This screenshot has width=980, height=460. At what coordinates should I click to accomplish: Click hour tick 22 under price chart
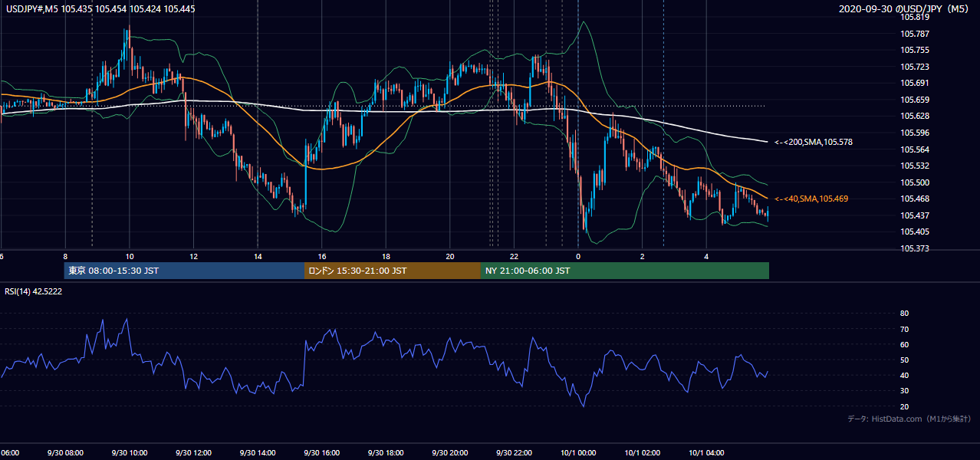point(514,257)
